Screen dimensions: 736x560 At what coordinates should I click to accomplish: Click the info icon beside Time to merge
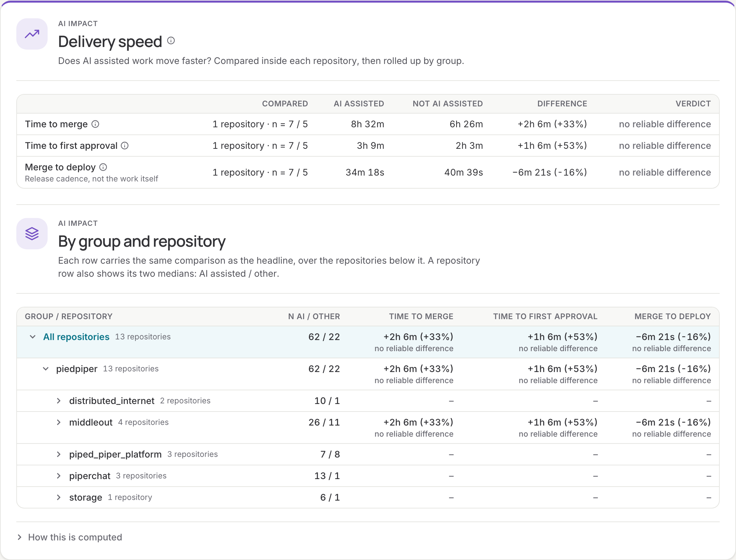[95, 124]
